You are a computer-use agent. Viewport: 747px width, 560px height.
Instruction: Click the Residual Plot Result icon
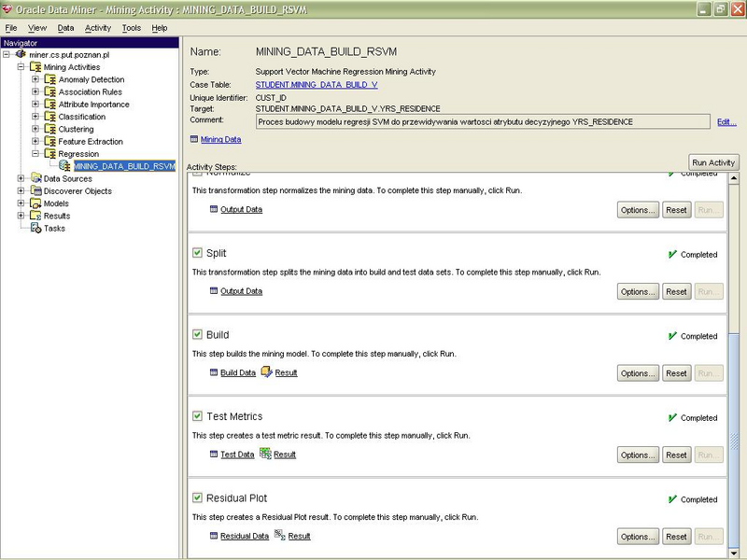tap(279, 536)
